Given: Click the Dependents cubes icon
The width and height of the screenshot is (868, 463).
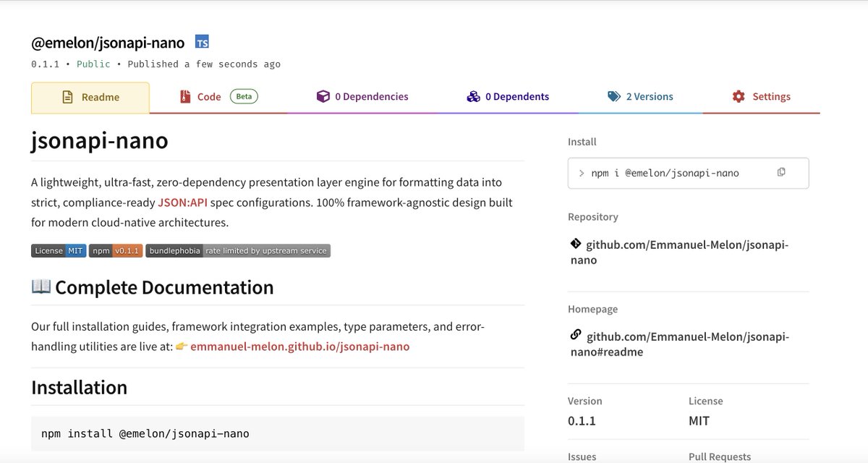Looking at the screenshot, I should click(x=474, y=96).
